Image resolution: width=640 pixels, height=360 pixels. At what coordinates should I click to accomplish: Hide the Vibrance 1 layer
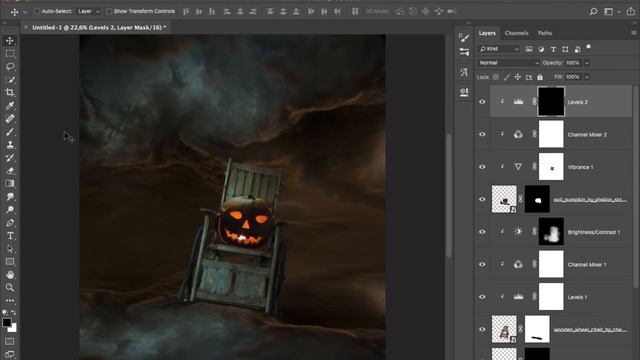click(482, 167)
